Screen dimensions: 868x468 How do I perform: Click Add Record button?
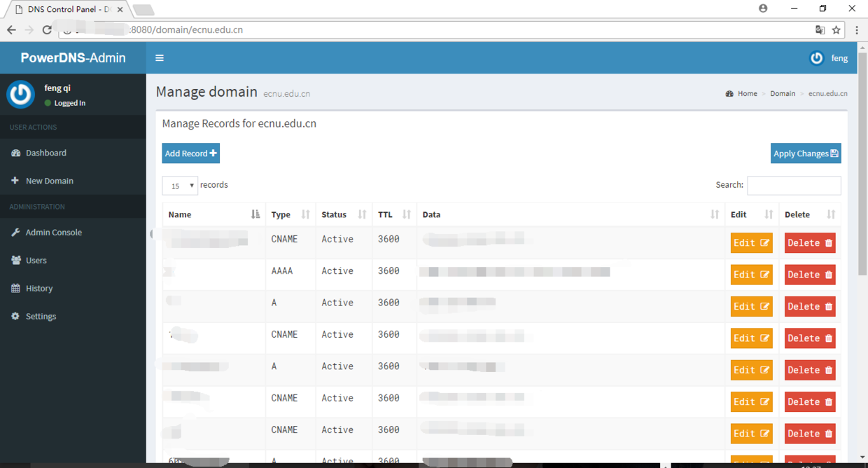(x=191, y=153)
